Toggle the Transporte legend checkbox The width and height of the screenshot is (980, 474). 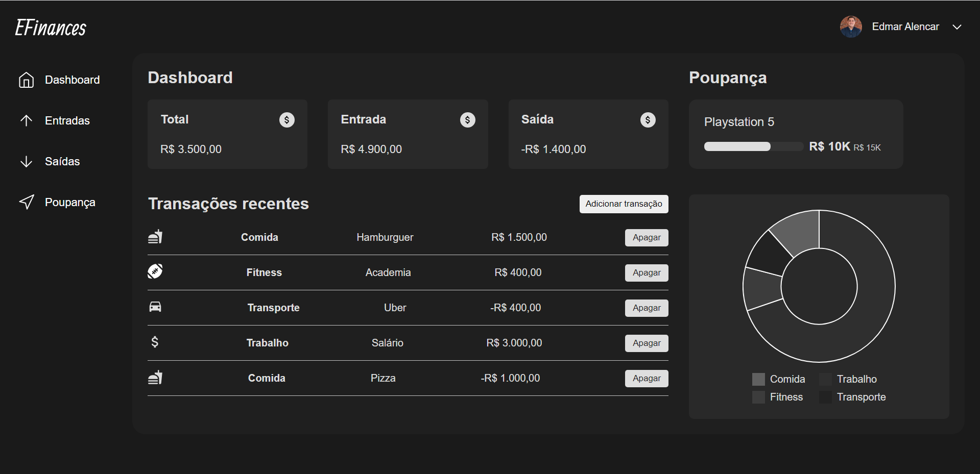click(x=825, y=397)
